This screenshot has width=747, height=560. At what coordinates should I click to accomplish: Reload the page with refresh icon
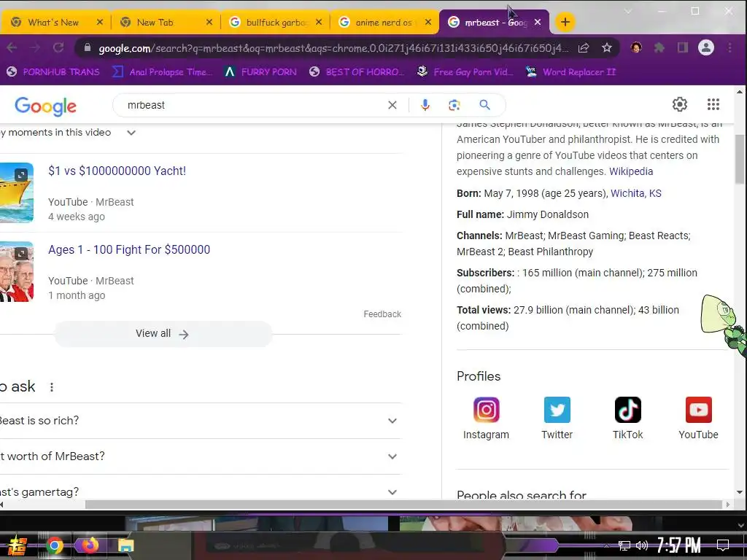tap(58, 47)
